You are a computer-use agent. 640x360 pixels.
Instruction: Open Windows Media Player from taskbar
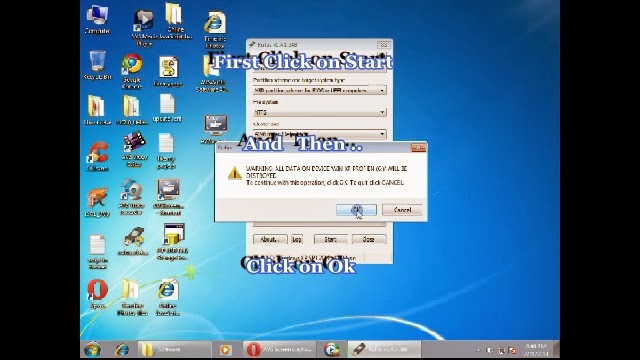tap(225, 350)
